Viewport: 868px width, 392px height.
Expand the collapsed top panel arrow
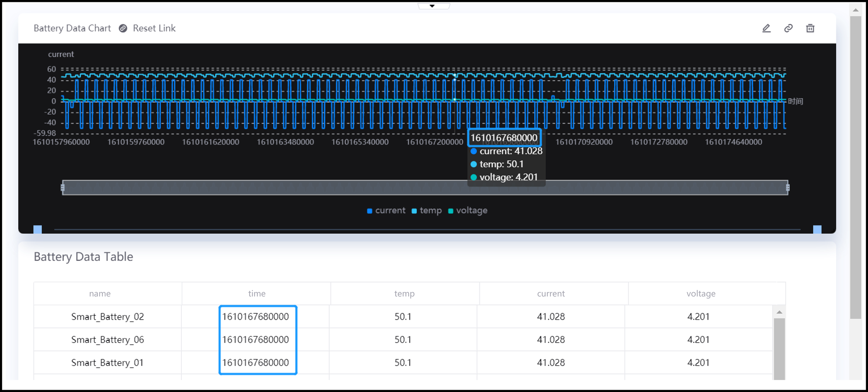click(x=432, y=6)
